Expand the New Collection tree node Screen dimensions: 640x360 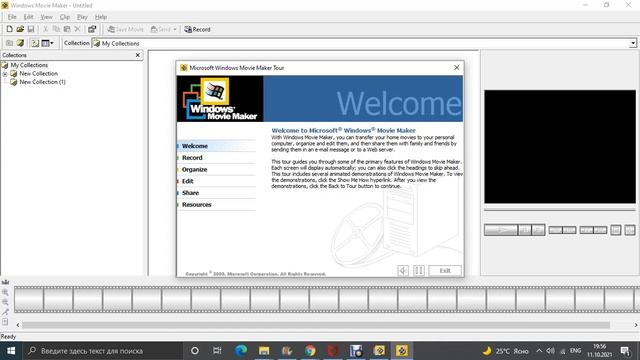pos(5,74)
